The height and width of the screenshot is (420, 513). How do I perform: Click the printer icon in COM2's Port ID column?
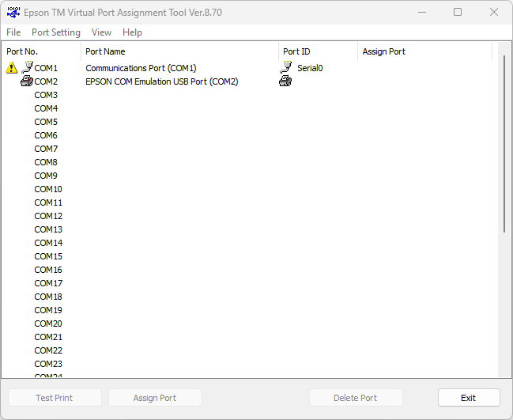pyautogui.click(x=285, y=81)
